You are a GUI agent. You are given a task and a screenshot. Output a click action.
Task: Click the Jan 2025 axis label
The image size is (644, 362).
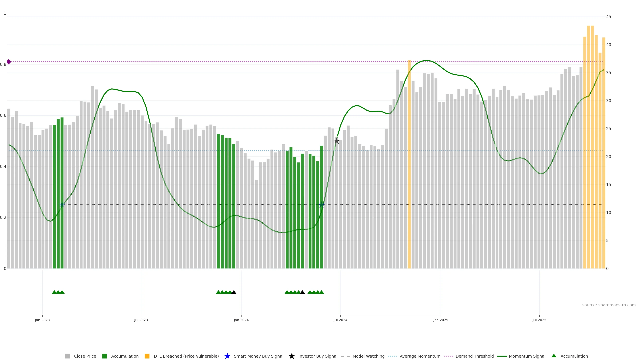pos(441,320)
